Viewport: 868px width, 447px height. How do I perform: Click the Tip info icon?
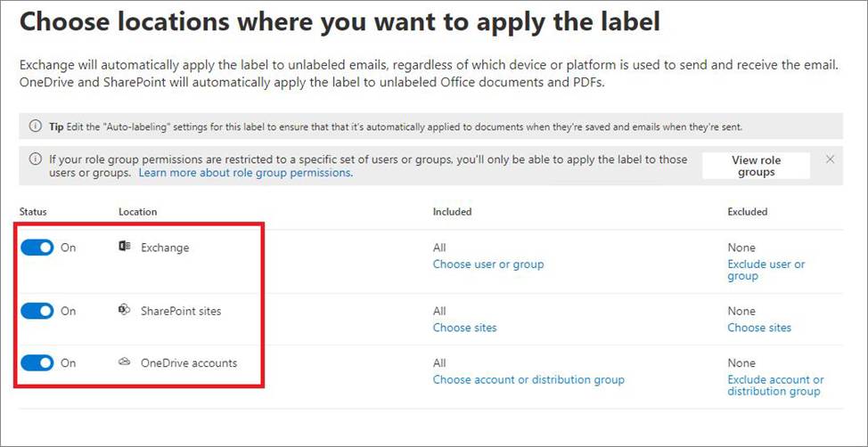pos(36,126)
